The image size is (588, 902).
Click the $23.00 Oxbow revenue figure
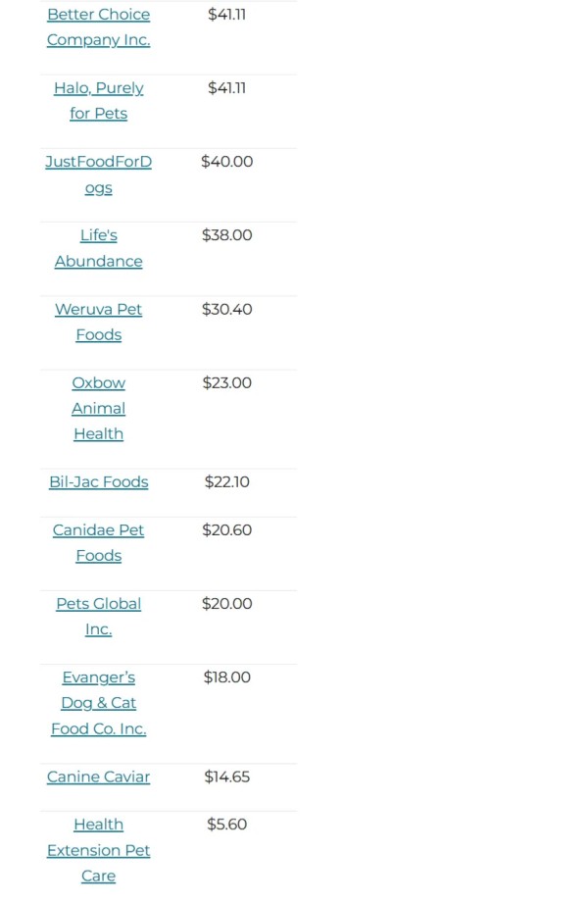tap(227, 383)
